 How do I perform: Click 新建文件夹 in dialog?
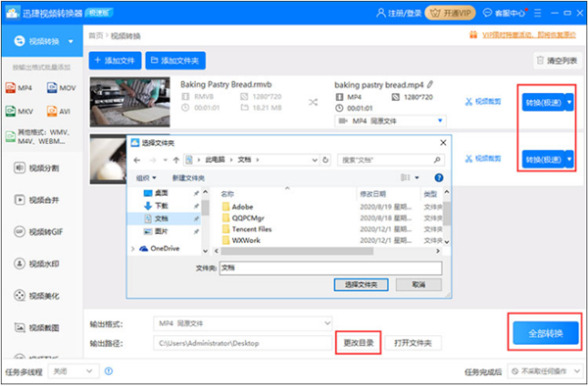coord(188,178)
